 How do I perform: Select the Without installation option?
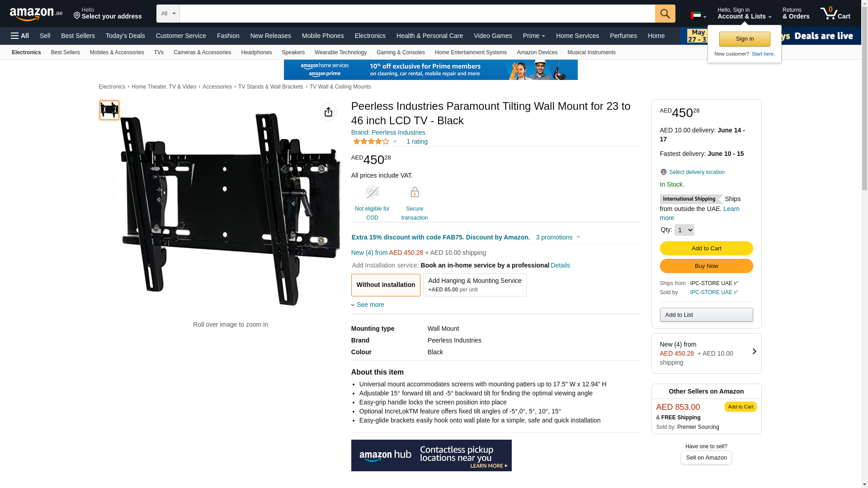[x=386, y=285]
